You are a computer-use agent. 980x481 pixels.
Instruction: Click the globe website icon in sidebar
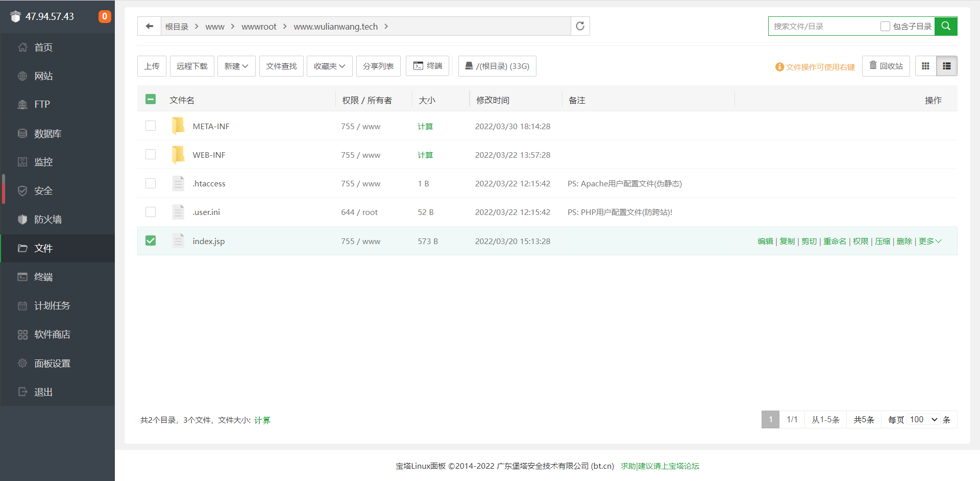pos(22,76)
